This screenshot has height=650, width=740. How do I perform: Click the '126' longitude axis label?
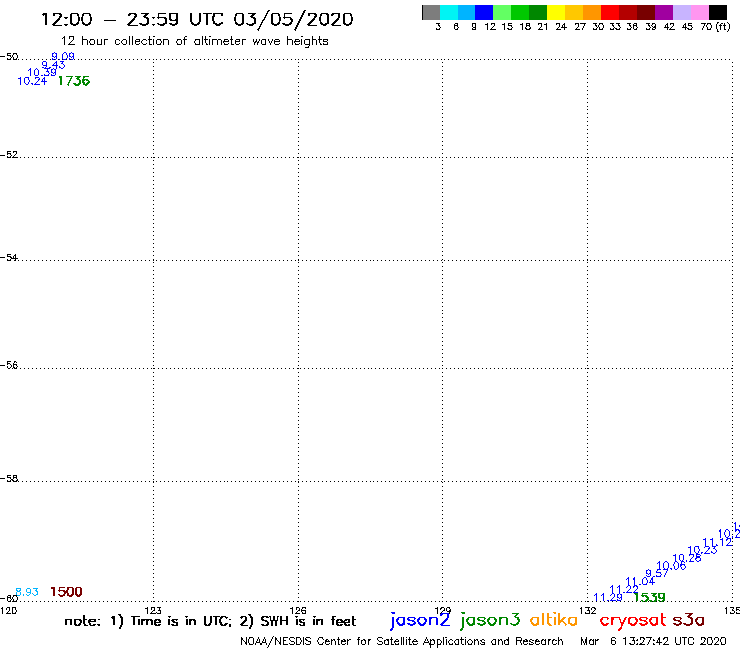298,610
